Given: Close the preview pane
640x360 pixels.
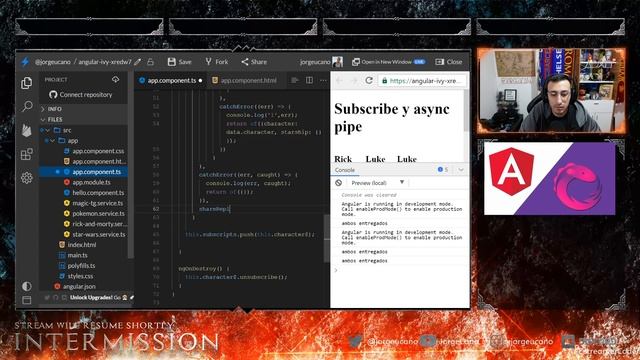Looking at the screenshot, I should [x=449, y=62].
